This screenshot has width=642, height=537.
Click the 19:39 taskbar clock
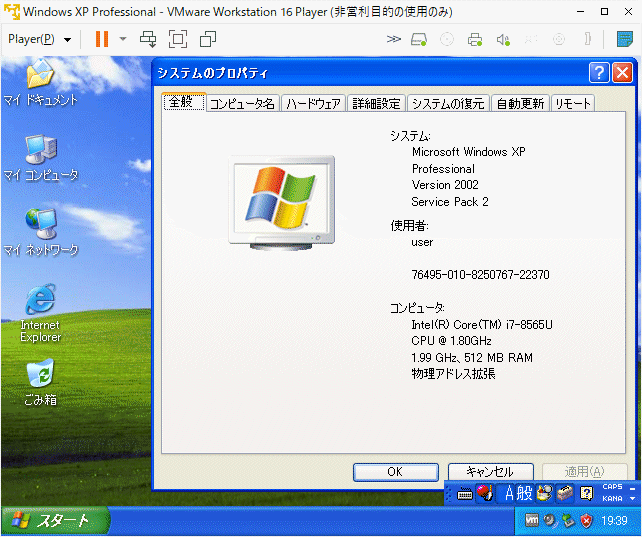[x=614, y=521]
